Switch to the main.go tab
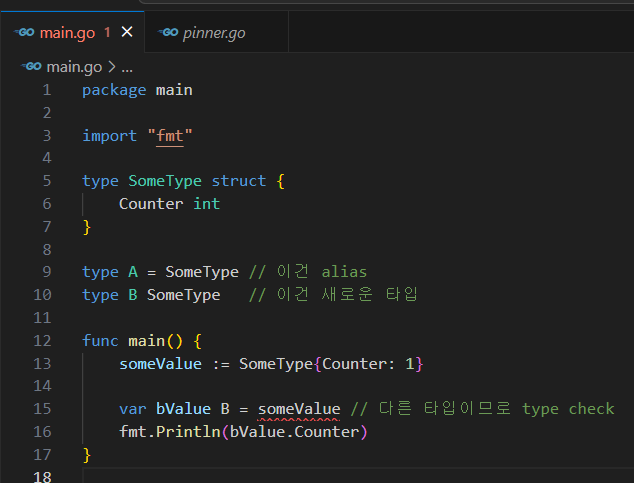The image size is (634, 483). pyautogui.click(x=67, y=33)
